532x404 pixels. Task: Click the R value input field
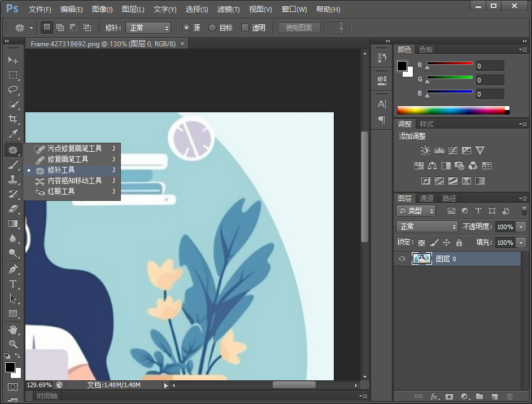click(x=490, y=66)
